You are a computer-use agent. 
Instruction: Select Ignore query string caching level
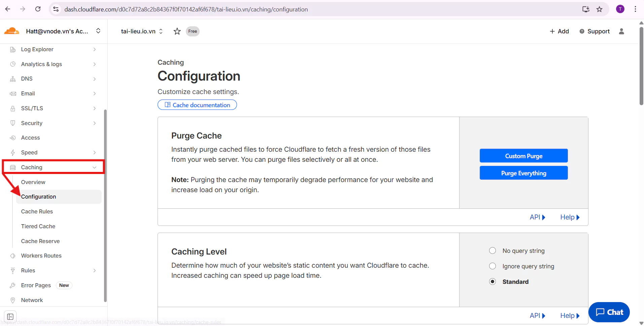click(x=493, y=266)
